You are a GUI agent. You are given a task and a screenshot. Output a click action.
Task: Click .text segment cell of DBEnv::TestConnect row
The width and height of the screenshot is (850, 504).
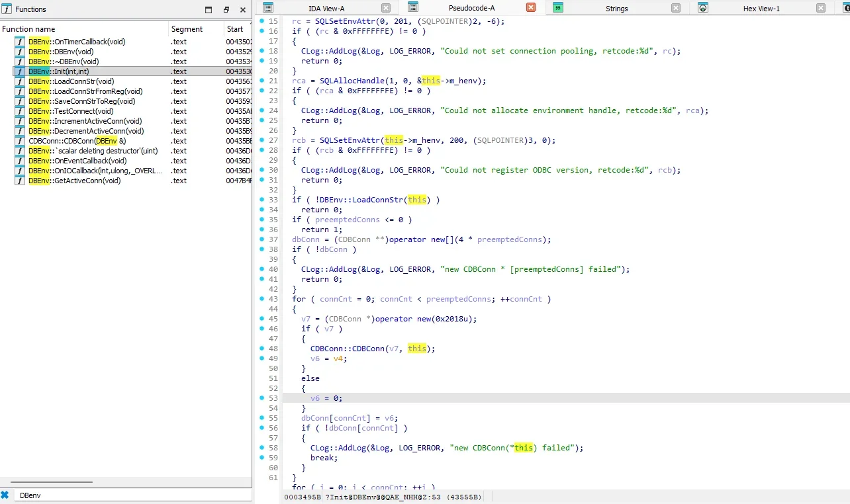(179, 111)
